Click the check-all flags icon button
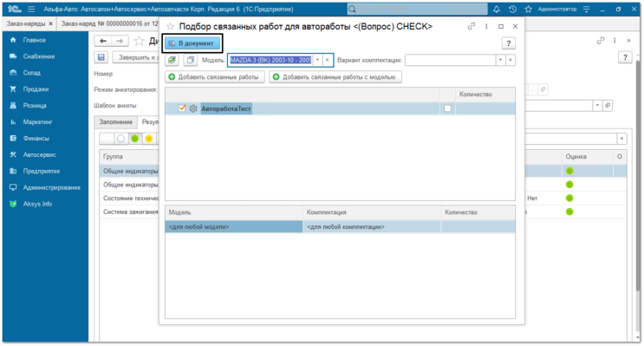644x346 pixels. pos(172,60)
